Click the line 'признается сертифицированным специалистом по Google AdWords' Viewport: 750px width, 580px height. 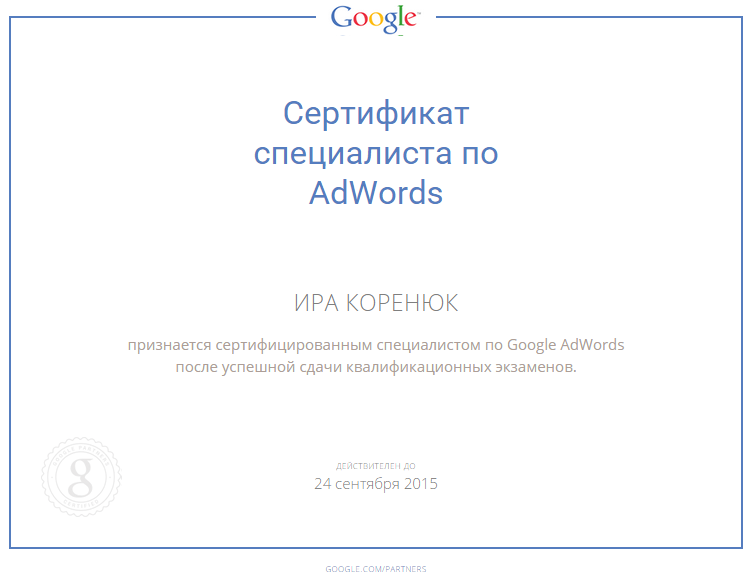click(376, 345)
